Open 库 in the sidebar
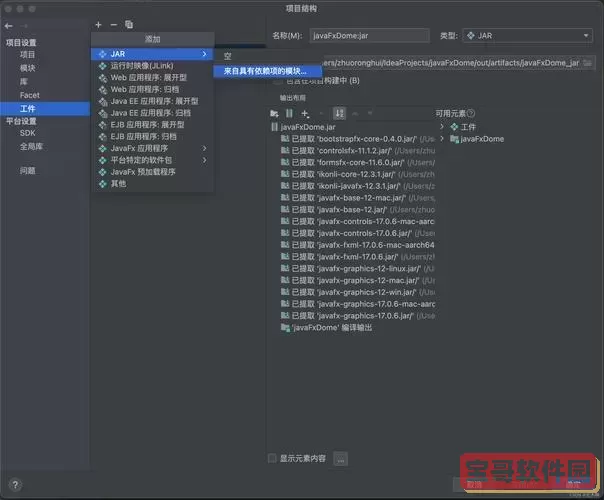The width and height of the screenshot is (604, 500). [x=23, y=82]
